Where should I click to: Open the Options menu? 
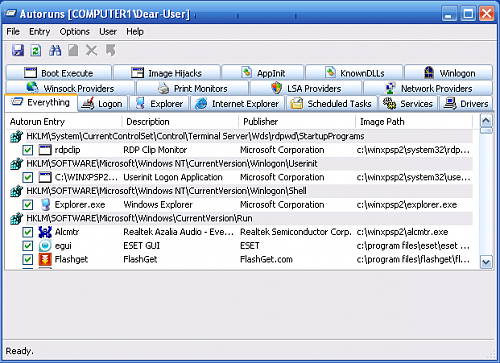pyautogui.click(x=75, y=32)
